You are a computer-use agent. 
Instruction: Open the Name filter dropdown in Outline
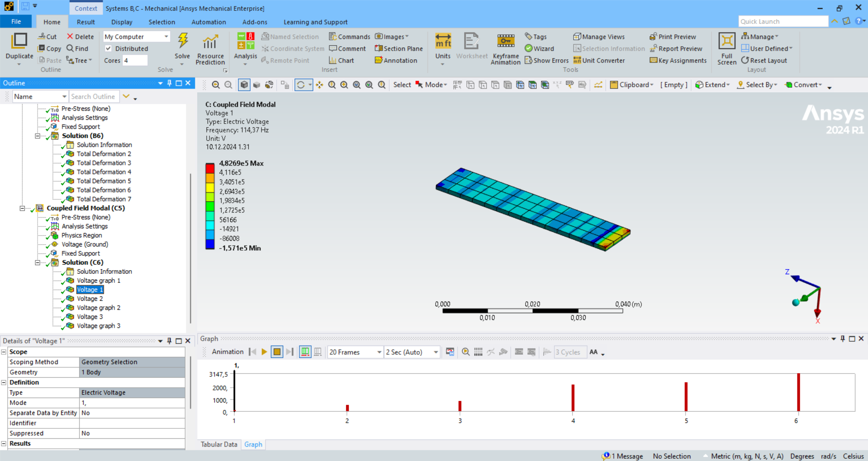40,96
